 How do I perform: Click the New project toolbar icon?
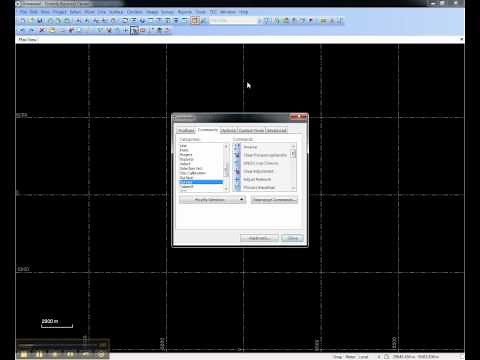(x=22, y=21)
